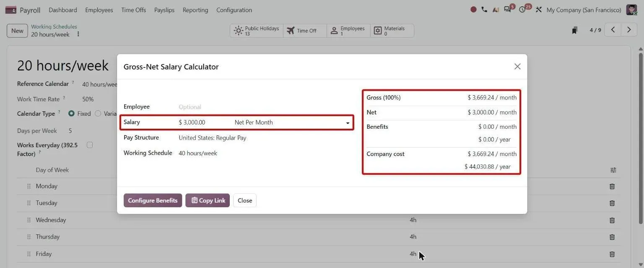Click the Work Time Rate 50% value
This screenshot has height=268, width=644.
pyautogui.click(x=88, y=99)
